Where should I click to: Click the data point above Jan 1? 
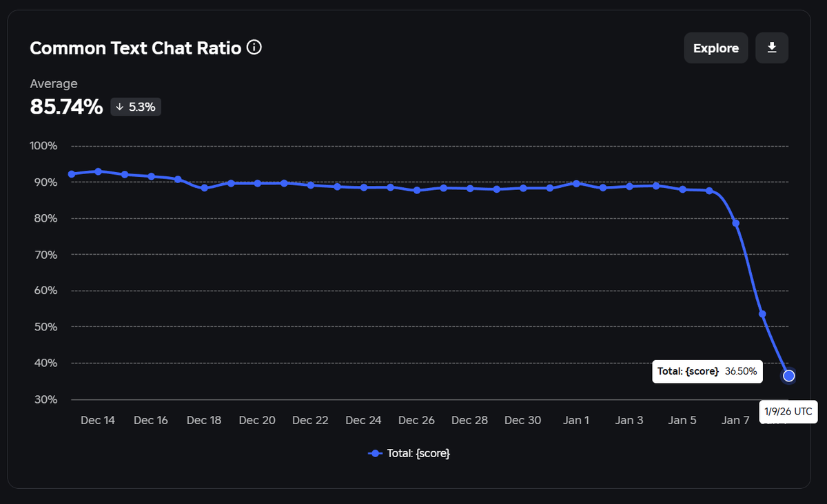click(x=576, y=183)
